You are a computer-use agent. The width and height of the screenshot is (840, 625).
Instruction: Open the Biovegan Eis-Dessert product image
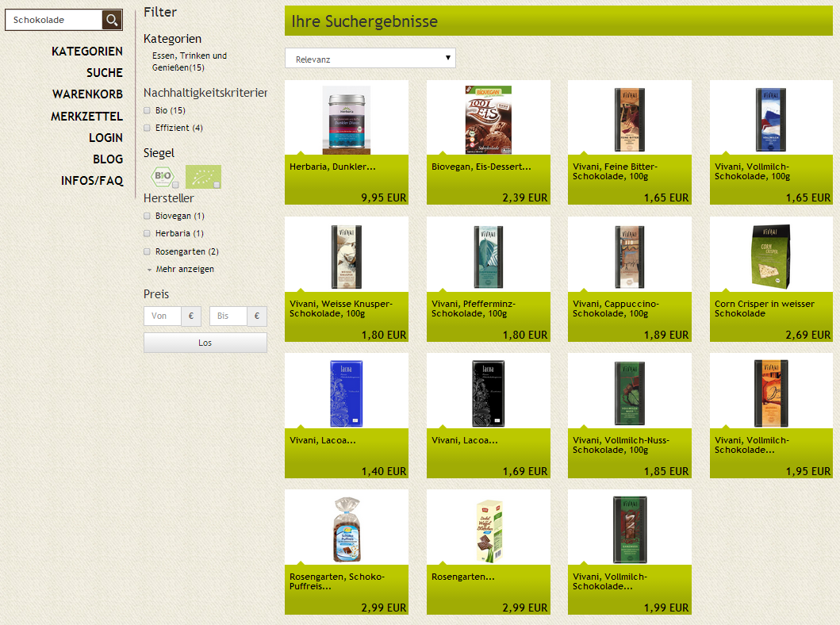pos(488,120)
